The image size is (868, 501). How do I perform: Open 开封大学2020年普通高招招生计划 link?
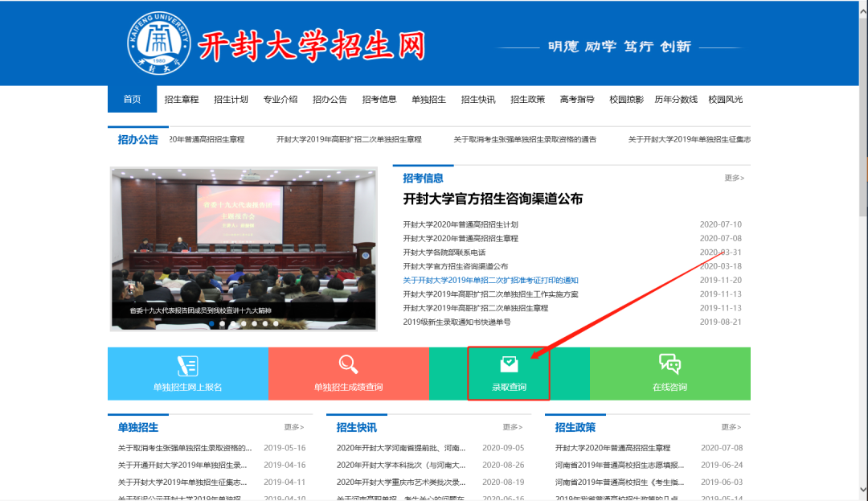[461, 224]
